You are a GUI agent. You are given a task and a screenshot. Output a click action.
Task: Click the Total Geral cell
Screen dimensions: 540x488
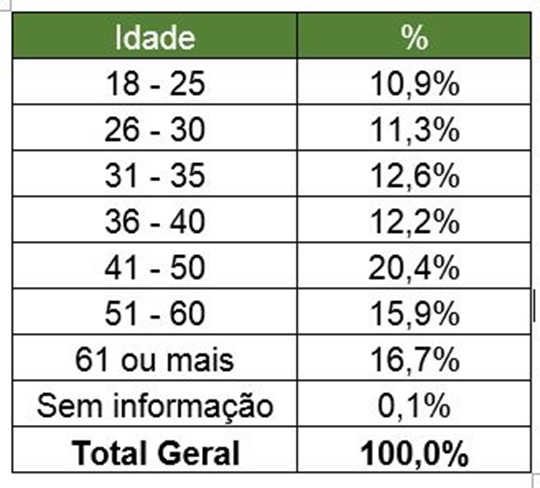click(x=154, y=450)
